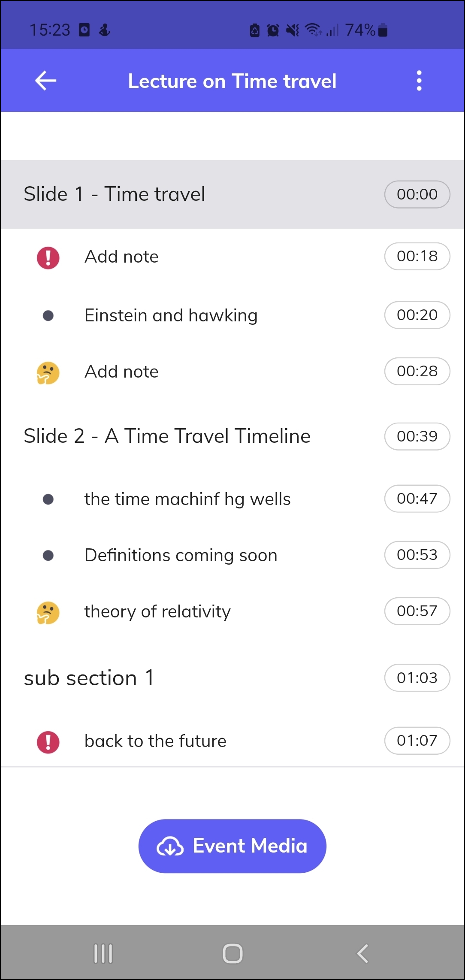The image size is (465, 980).
Task: Open the three-dot overflow menu
Action: click(419, 81)
